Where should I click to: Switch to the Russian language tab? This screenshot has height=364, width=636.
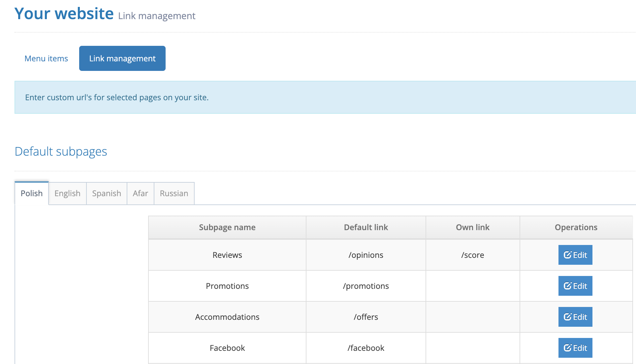tap(174, 193)
